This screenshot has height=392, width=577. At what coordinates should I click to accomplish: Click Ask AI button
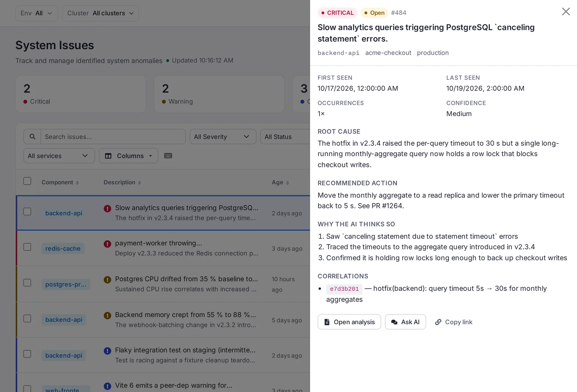point(405,322)
